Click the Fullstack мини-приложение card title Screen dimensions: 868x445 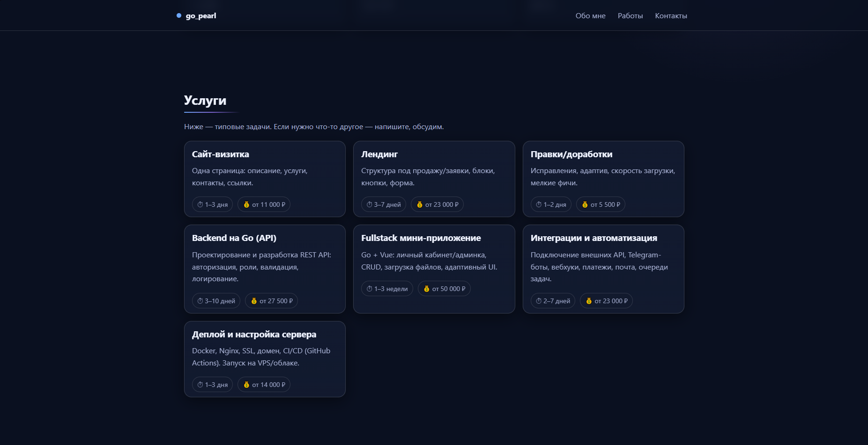[x=421, y=238]
